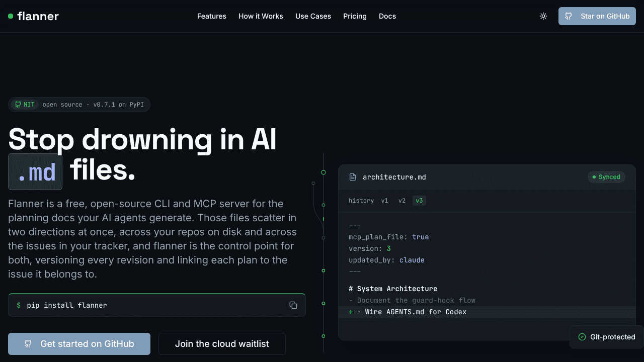Copy the pip install command
This screenshot has width=644, height=362.
click(x=293, y=305)
